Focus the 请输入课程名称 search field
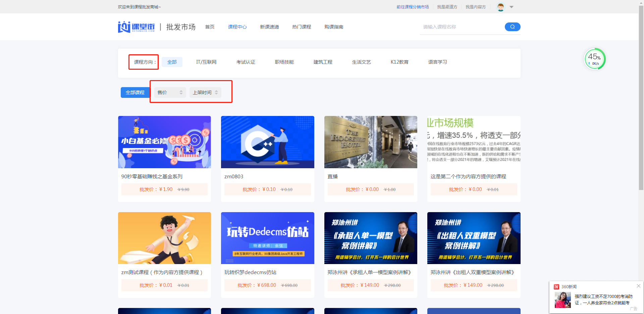Viewport: 644px width, 314px height. [x=462, y=27]
